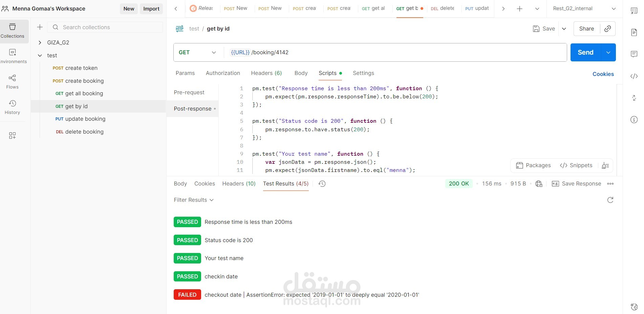Open the tab list dropdown chevron
The image size is (644, 314).
pos(537,8)
